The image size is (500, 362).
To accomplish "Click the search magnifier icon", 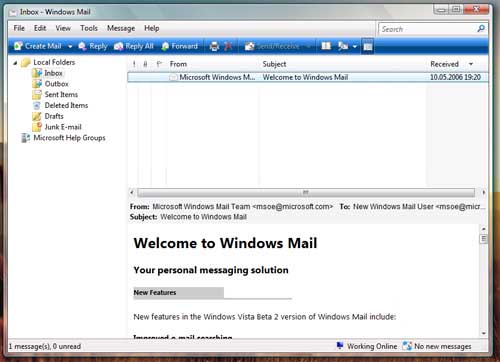I will coord(481,29).
